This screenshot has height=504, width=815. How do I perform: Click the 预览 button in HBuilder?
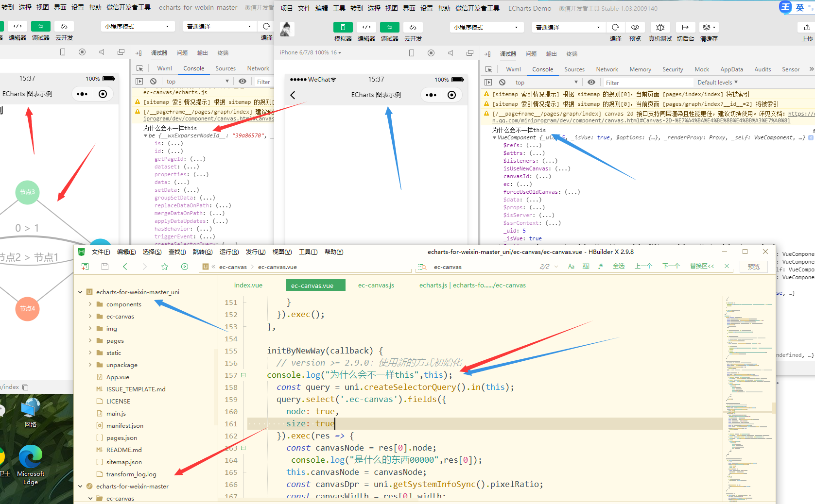tap(753, 267)
